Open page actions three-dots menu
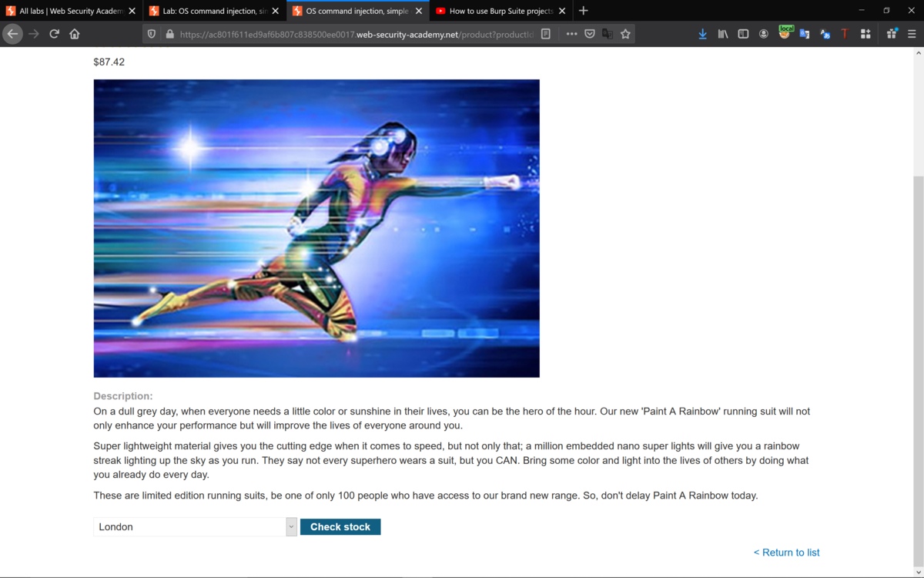 pyautogui.click(x=571, y=34)
